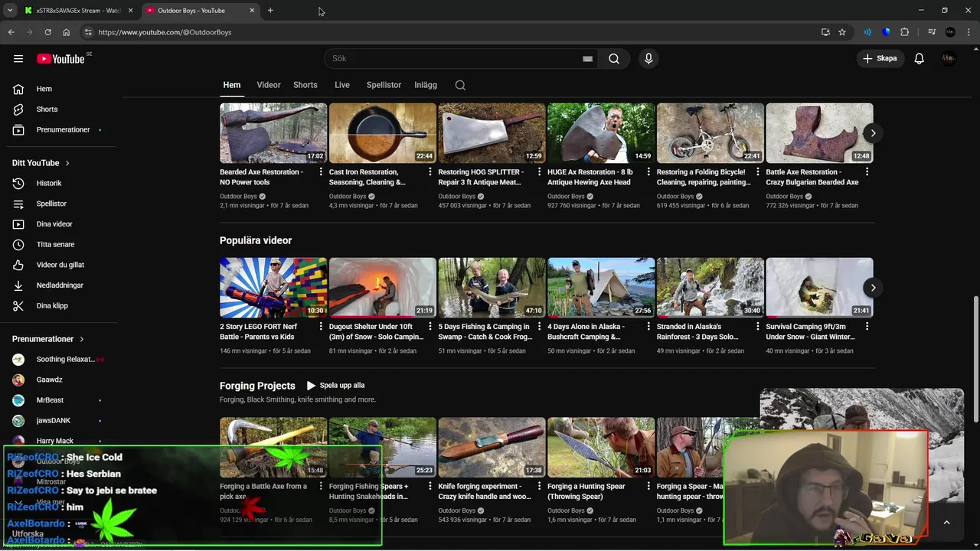Open the YouTube hamburger guide menu

[x=18, y=59]
